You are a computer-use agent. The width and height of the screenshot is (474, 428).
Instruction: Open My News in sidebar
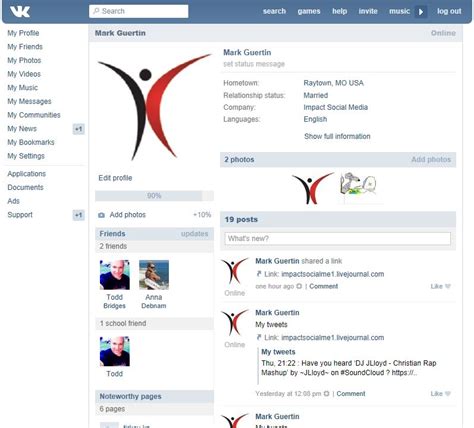click(22, 129)
